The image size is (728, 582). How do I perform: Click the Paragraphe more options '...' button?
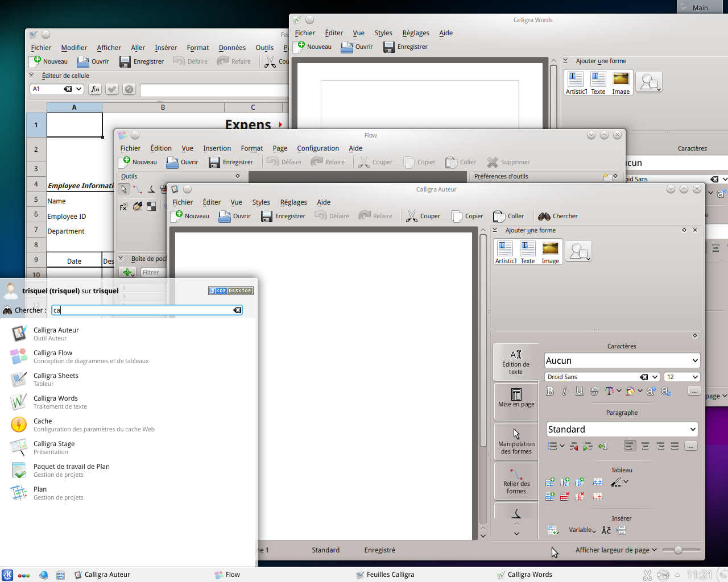point(690,446)
